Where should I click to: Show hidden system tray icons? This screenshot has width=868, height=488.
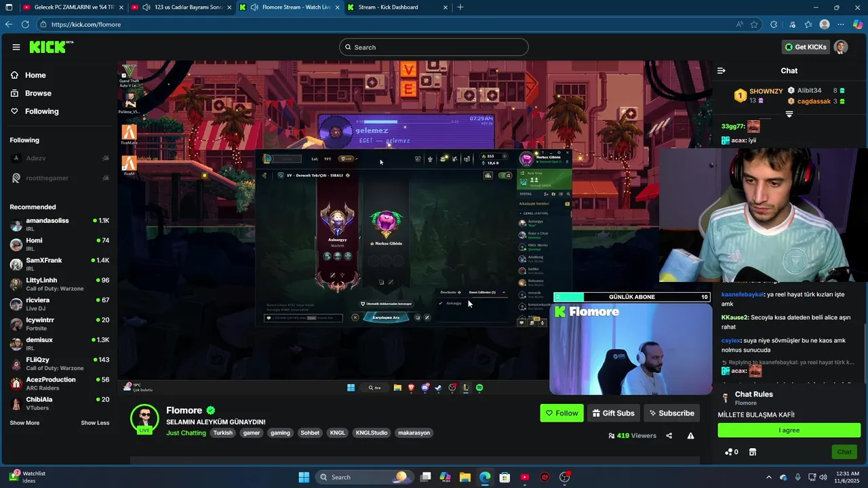click(x=768, y=477)
